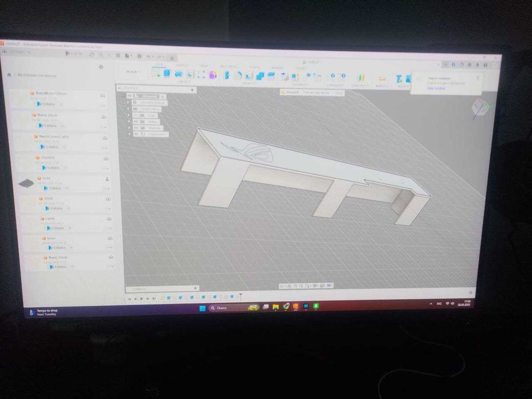532x399 pixels.
Task: Select the Press Pull modify tool
Action: coord(227,75)
